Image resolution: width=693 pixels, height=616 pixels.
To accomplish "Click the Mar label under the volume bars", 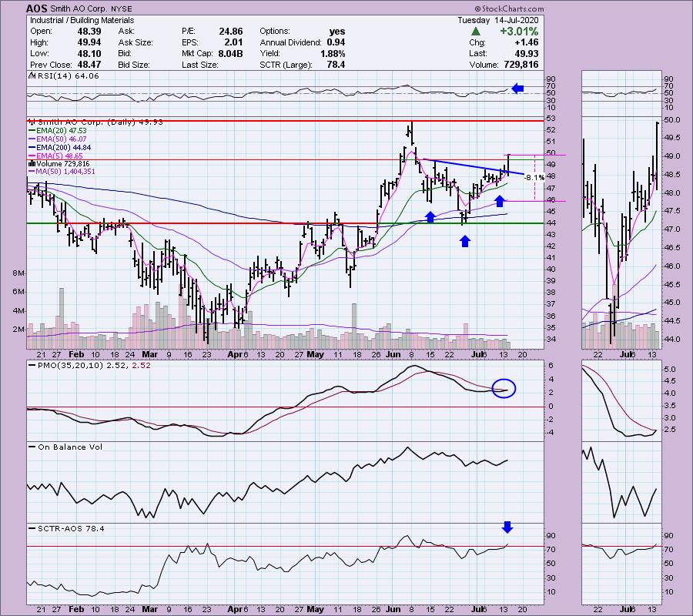I will 150,354.
